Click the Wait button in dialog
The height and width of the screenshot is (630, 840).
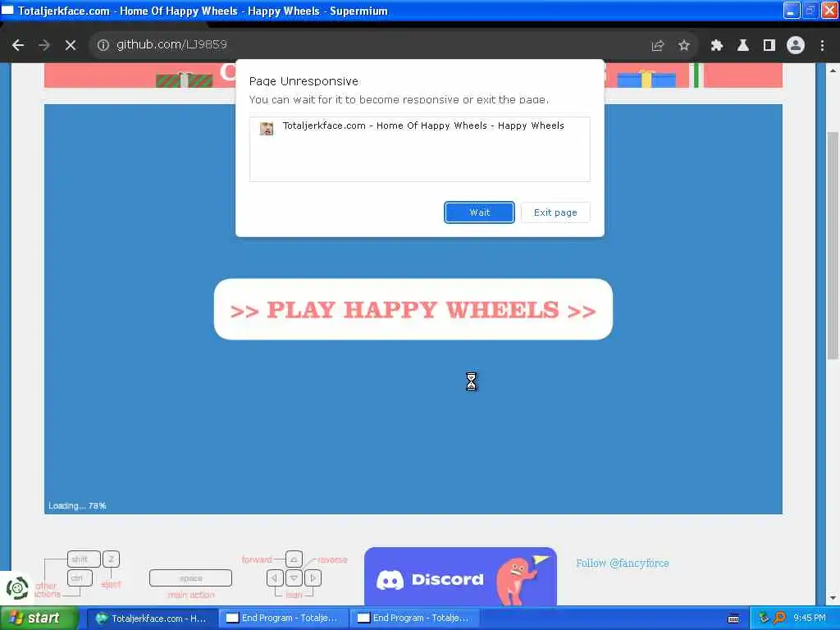[x=479, y=212]
